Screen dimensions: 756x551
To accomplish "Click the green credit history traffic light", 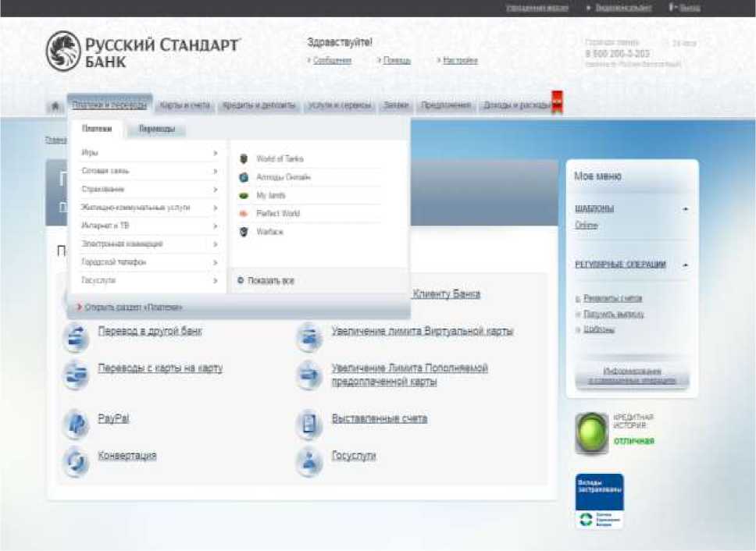I will pyautogui.click(x=592, y=433).
